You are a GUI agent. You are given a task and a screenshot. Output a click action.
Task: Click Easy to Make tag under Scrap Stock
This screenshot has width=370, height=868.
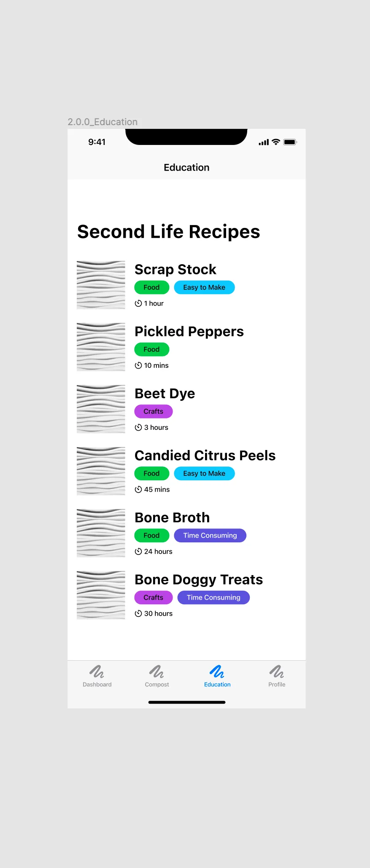coord(204,287)
